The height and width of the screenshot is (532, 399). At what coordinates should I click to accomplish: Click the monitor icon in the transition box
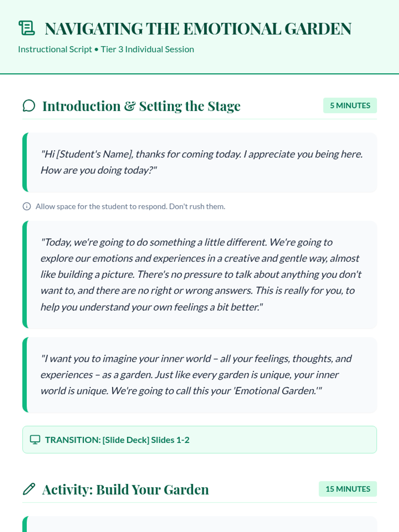click(x=35, y=440)
